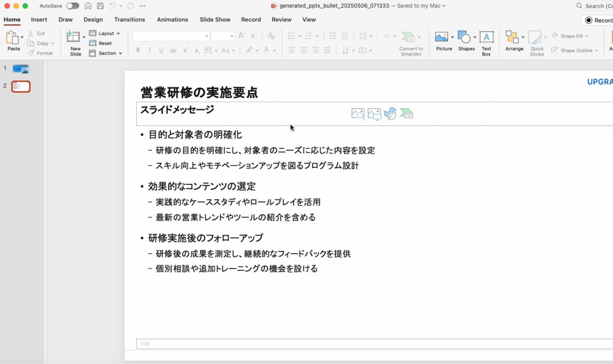
Task: Click the Save icon in title bar
Action: point(100,6)
